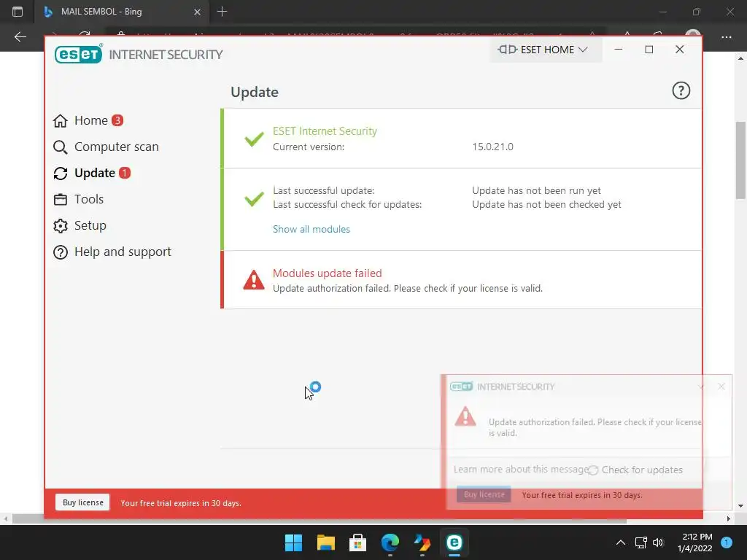
Task: Click the Help and support question icon
Action: click(60, 252)
